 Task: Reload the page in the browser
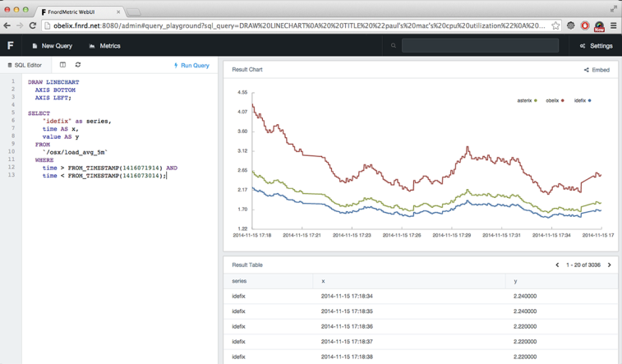click(x=33, y=25)
